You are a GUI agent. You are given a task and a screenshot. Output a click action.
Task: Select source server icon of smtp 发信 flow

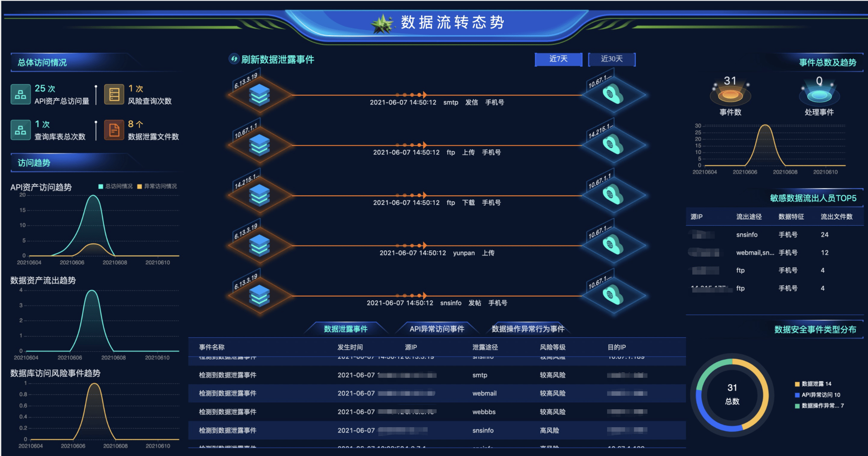(259, 95)
